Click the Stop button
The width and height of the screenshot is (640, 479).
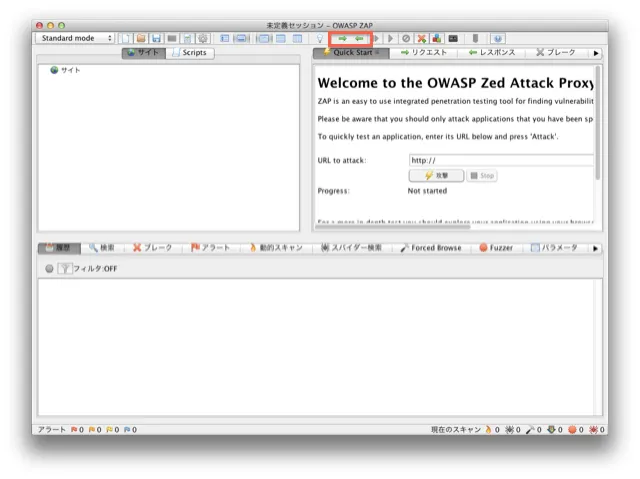coord(482,175)
